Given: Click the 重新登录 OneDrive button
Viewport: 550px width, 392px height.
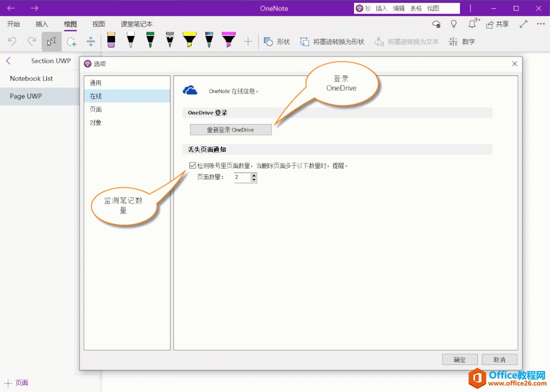Looking at the screenshot, I should coord(230,129).
